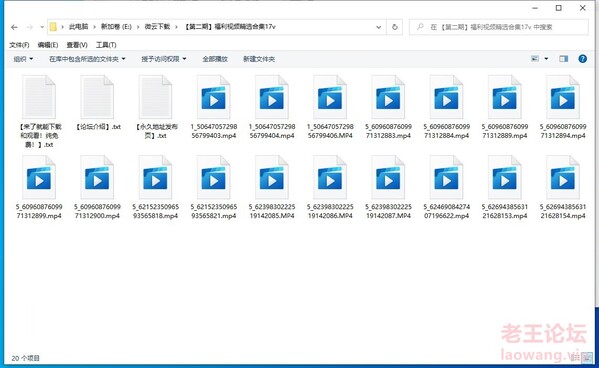Click the forward navigation arrow
The width and height of the screenshot is (599, 368).
(29, 27)
